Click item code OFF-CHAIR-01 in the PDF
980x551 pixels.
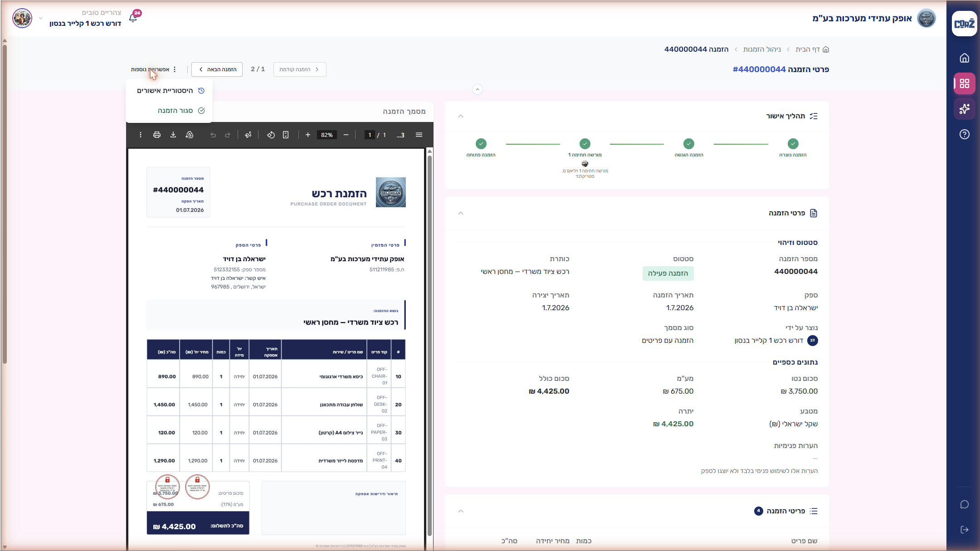[380, 376]
